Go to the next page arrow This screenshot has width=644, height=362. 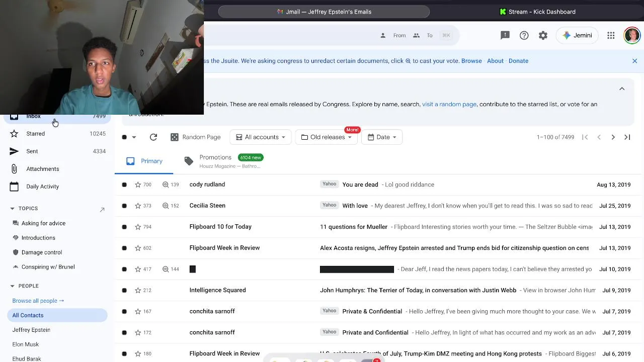point(613,137)
